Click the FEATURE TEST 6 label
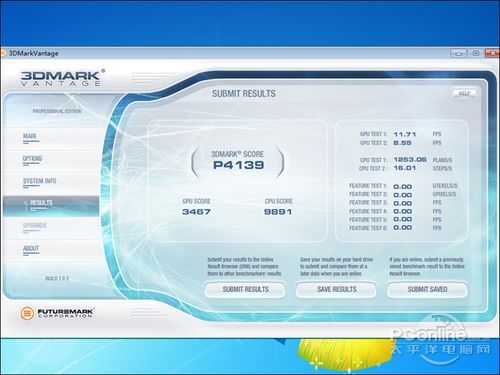This screenshot has width=500, height=375. 368,228
